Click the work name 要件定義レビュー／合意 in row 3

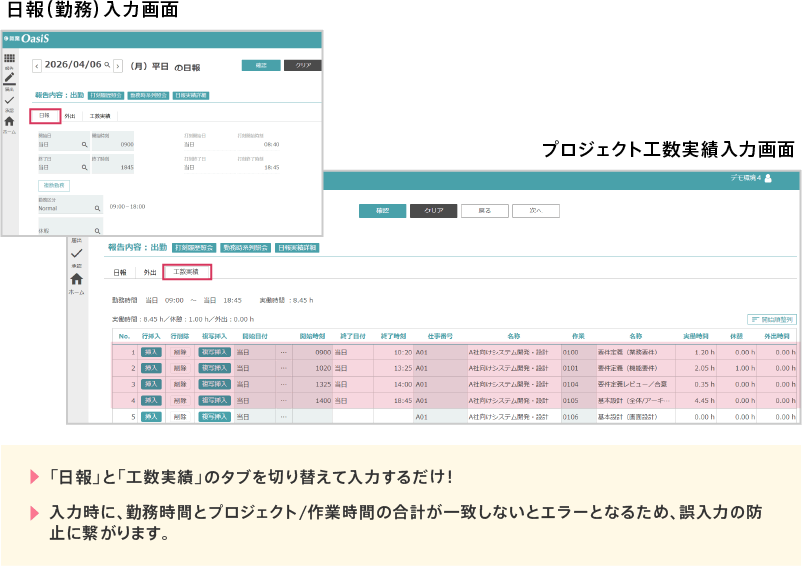(x=632, y=384)
